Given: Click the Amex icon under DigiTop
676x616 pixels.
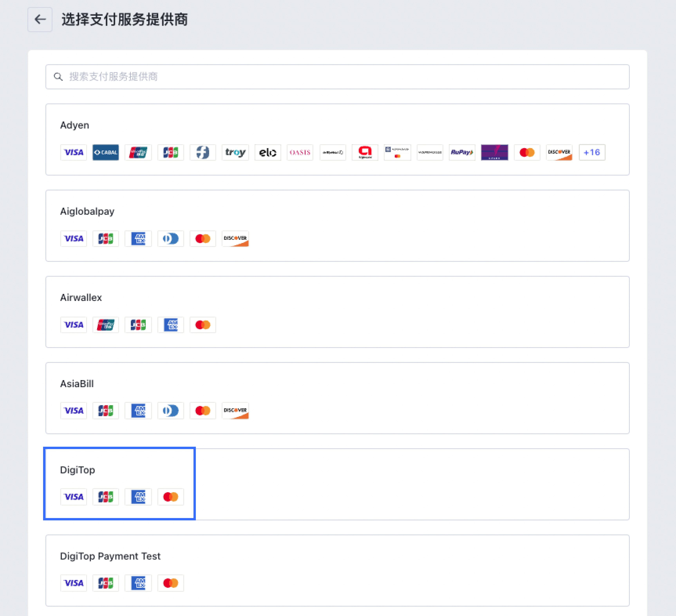Looking at the screenshot, I should [138, 497].
